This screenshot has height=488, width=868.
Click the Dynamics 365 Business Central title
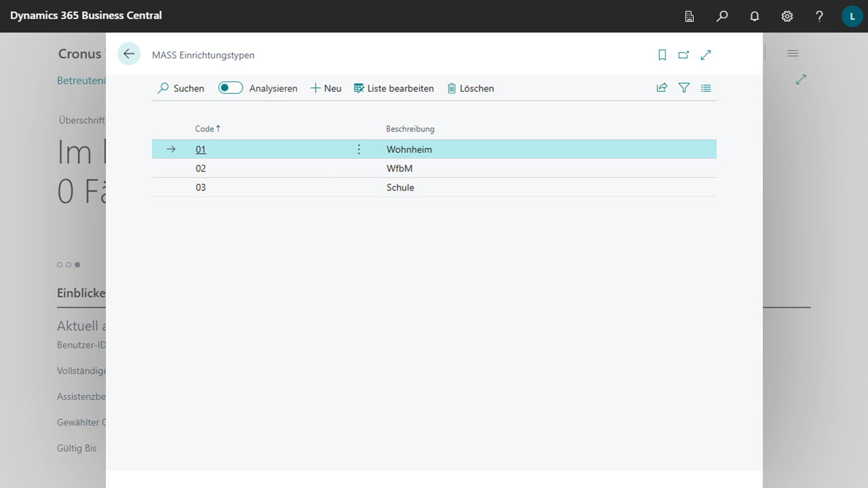(x=86, y=16)
